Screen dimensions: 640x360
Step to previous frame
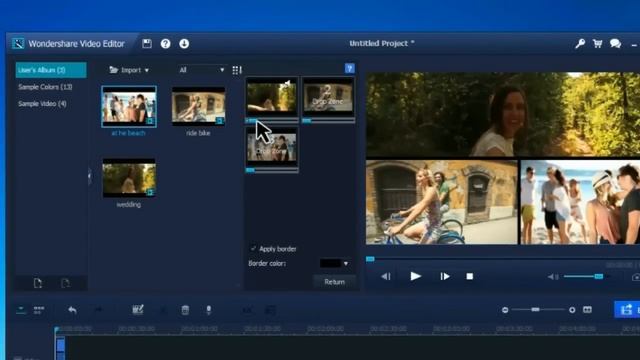pos(386,276)
